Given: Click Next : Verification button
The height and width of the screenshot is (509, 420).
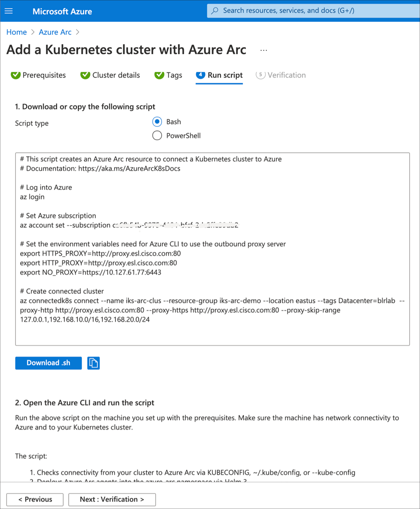Looking at the screenshot, I should coord(112,499).
